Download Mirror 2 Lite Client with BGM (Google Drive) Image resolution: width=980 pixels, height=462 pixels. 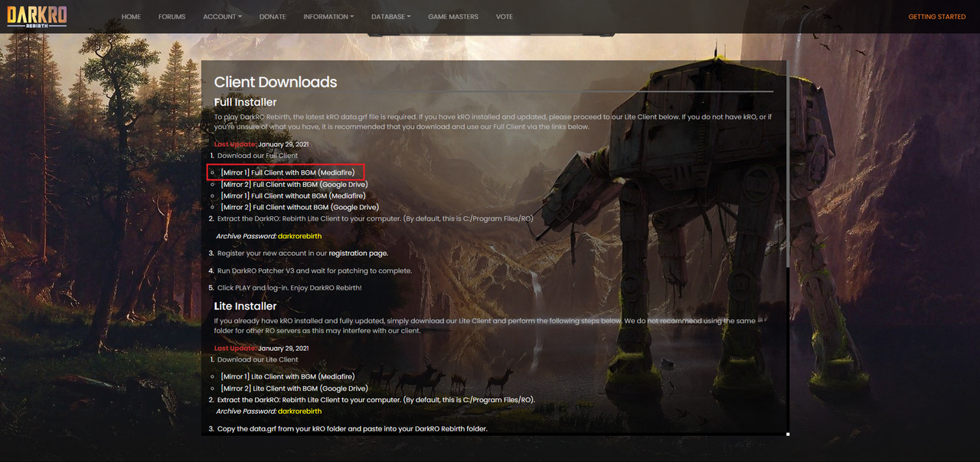pyautogui.click(x=294, y=388)
